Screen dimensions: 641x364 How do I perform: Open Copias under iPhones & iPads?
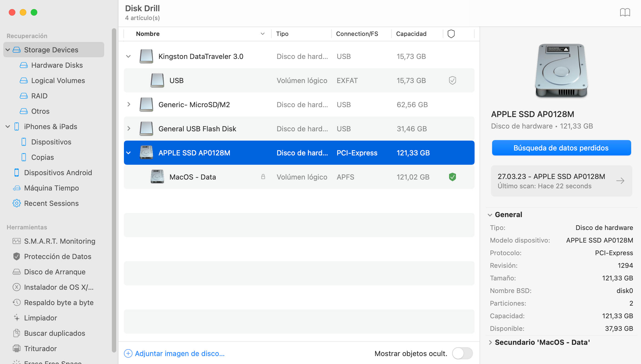click(42, 157)
